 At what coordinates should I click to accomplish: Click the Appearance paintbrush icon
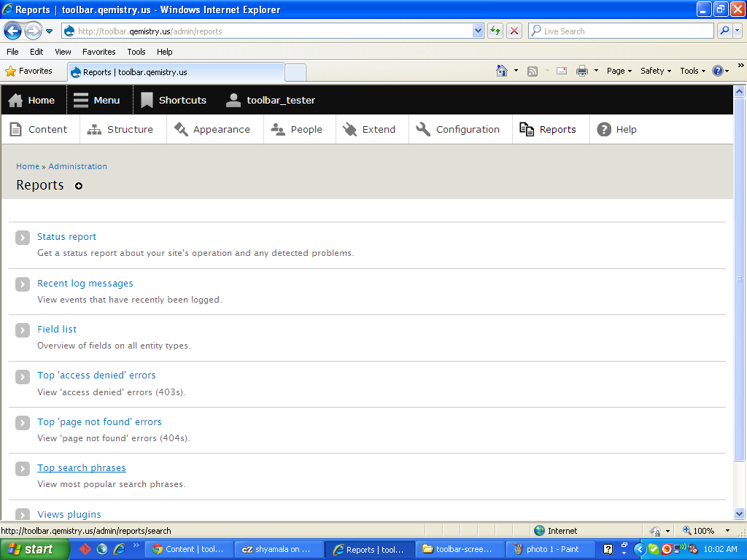pos(179,129)
